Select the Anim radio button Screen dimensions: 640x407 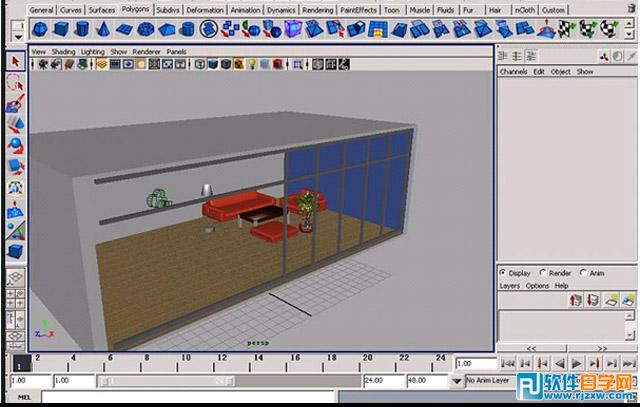[583, 272]
